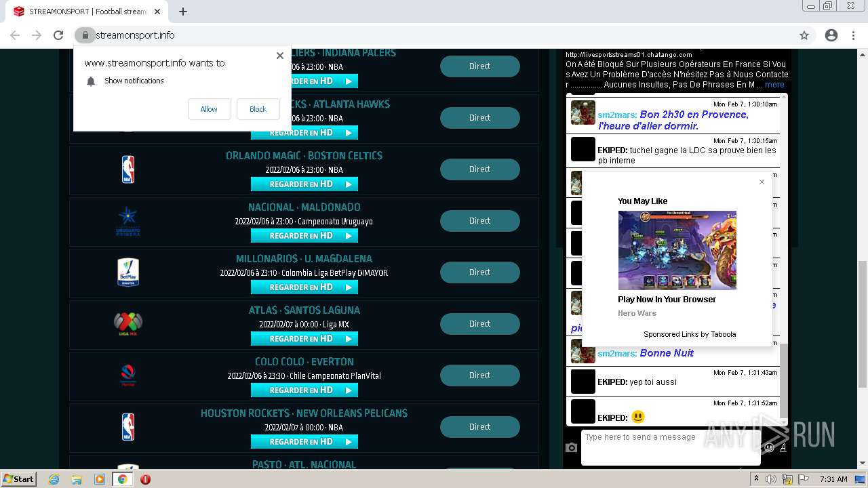Open media player from taskbar
868x488 pixels.
tap(100, 479)
